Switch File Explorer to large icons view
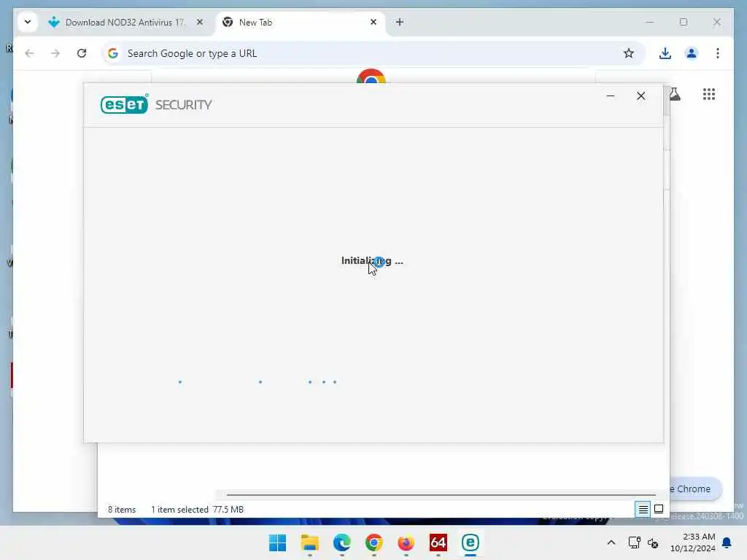The height and width of the screenshot is (560, 747). coord(659,510)
